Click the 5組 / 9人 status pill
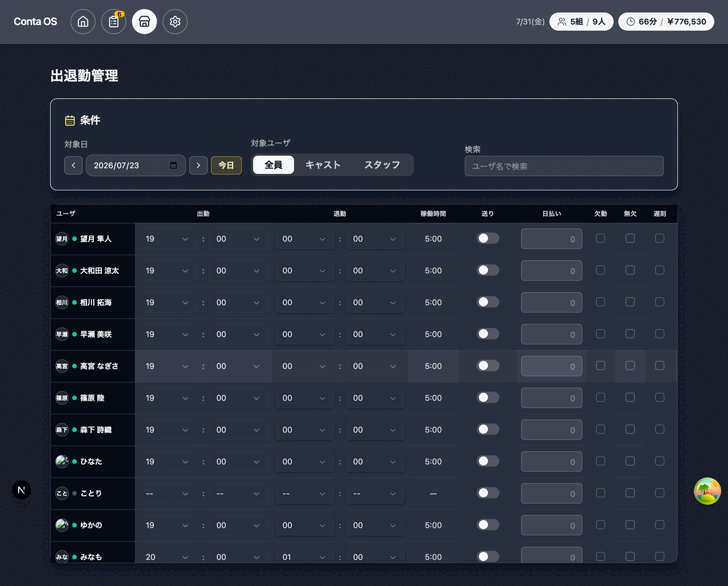Image resolution: width=728 pixels, height=586 pixels. [x=581, y=22]
